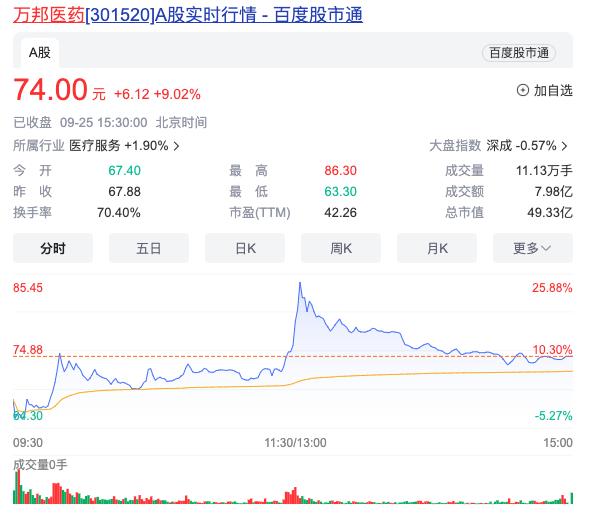Click the tall red opening volume bar
Screen dimensions: 599x515
click(x=18, y=486)
